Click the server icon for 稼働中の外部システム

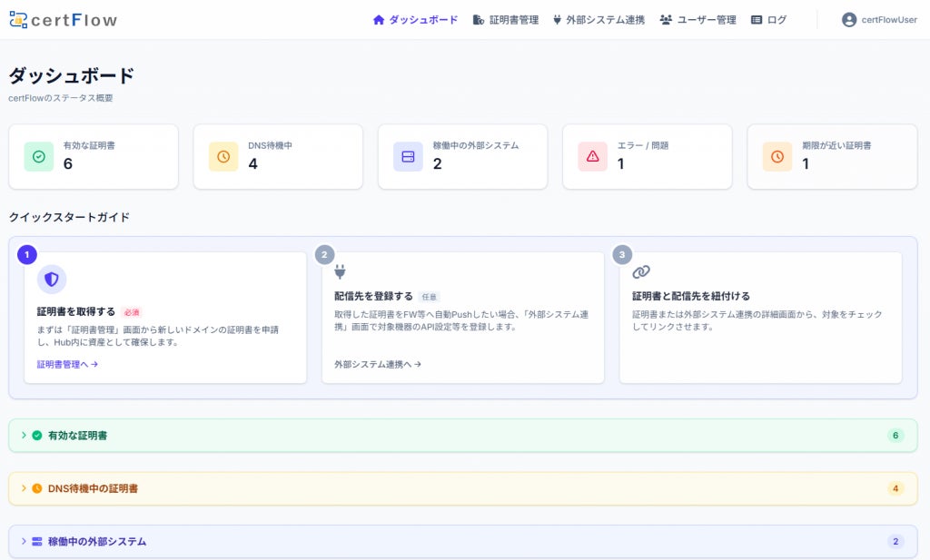pyautogui.click(x=408, y=156)
